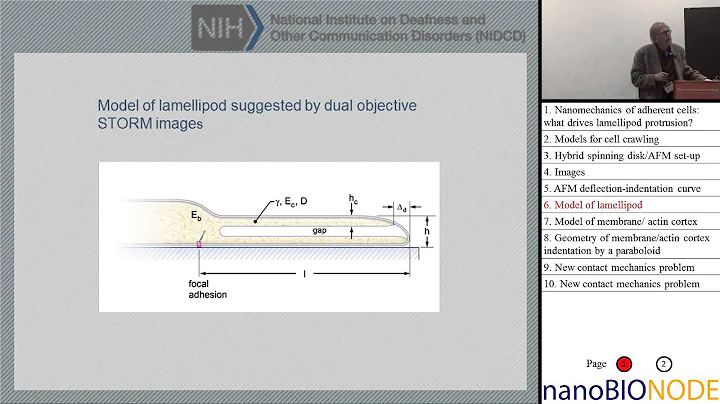This screenshot has height=404, width=720.
Task: Click the slide title 'Model of lamellipod suggested'
Action: tap(257, 114)
